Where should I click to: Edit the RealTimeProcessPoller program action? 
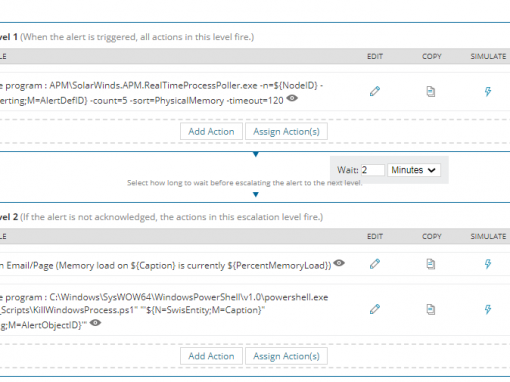pyautogui.click(x=375, y=91)
